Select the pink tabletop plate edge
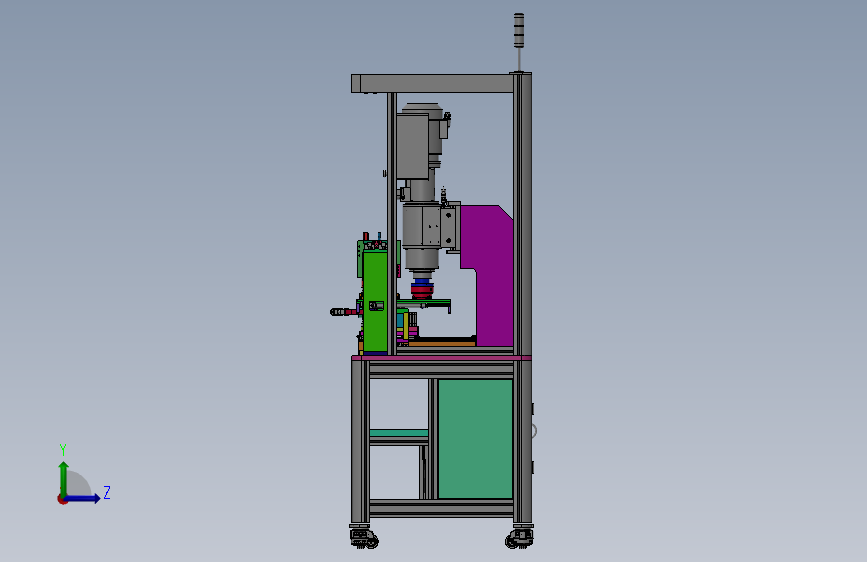The width and height of the screenshot is (867, 562). tap(441, 358)
